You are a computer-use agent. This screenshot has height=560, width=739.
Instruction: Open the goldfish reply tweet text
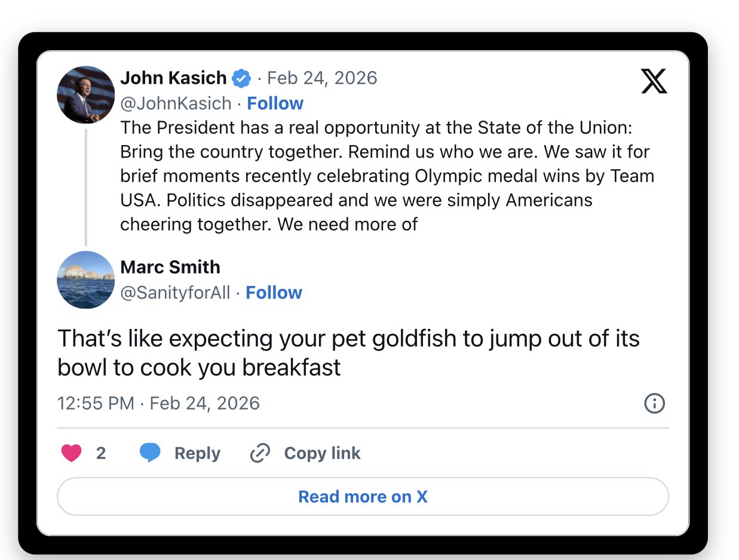click(x=348, y=353)
